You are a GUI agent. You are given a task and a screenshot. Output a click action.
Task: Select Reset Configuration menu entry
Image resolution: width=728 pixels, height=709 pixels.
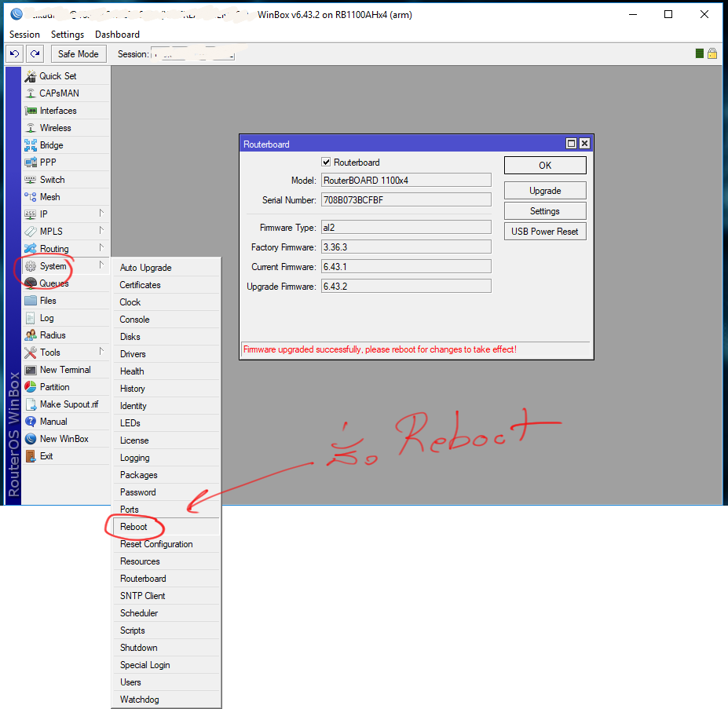point(166,544)
